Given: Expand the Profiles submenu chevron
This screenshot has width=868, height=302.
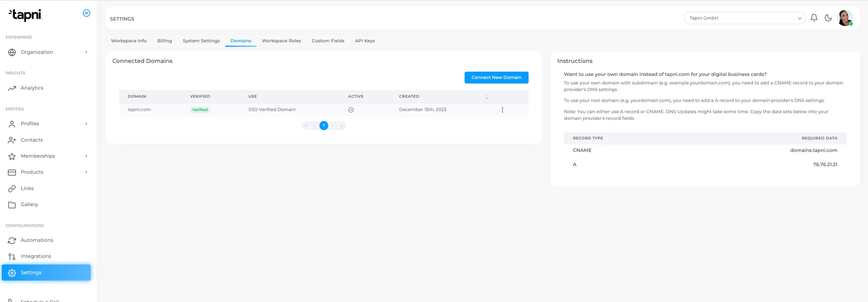Looking at the screenshot, I should (86, 124).
